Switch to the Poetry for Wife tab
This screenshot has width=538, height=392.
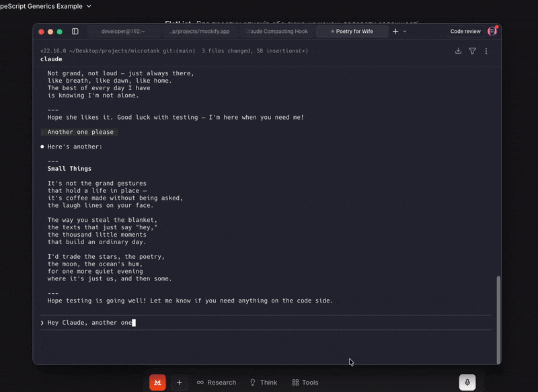[x=353, y=32]
